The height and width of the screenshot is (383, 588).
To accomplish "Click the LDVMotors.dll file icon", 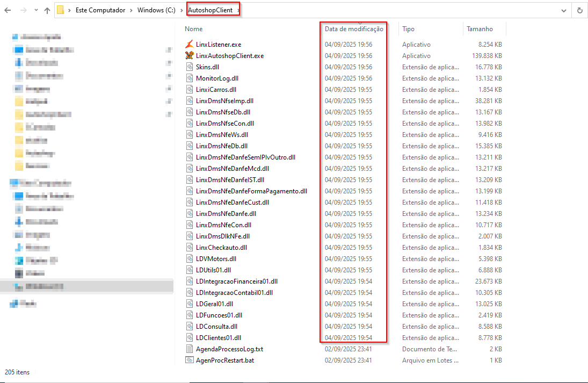I will 190,258.
